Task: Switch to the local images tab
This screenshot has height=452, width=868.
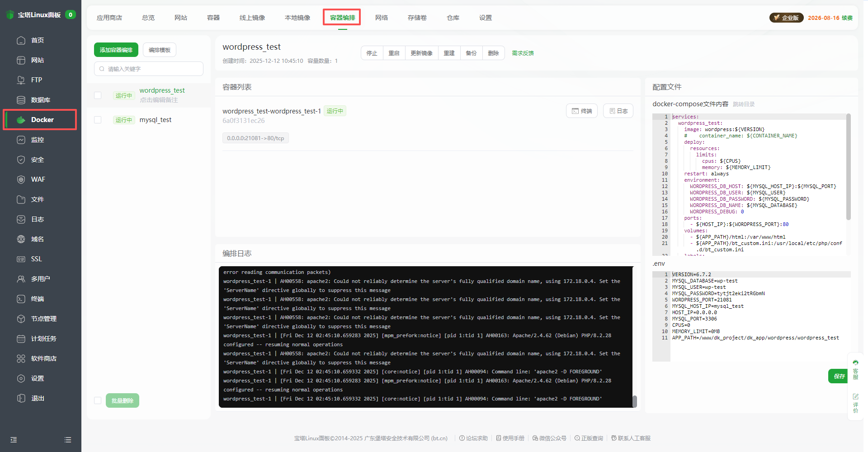Action: click(x=297, y=18)
